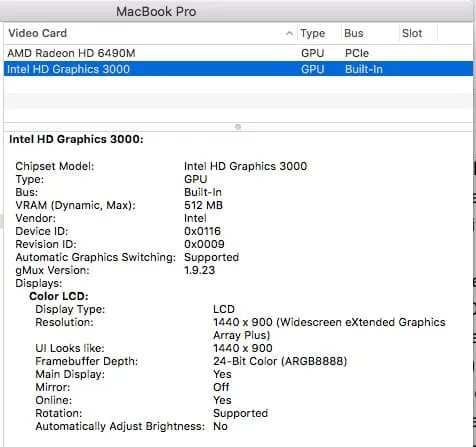Select the AMD Radeon HD 6490M row
Image resolution: width=476 pixels, height=447 pixels.
pos(238,53)
